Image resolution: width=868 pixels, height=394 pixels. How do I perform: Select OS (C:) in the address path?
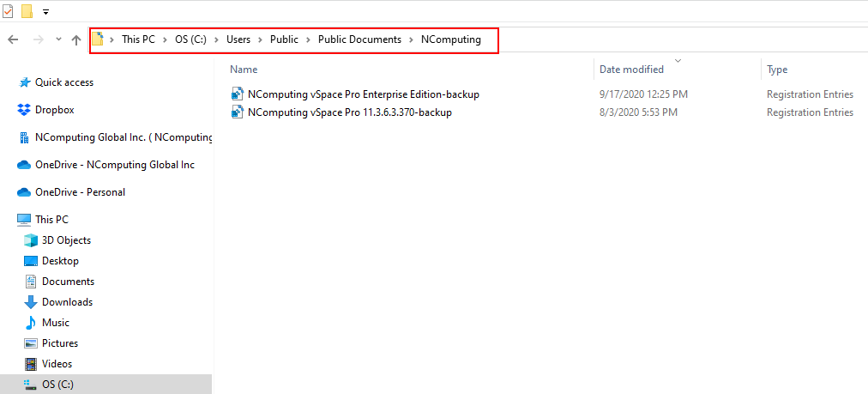[x=191, y=39]
